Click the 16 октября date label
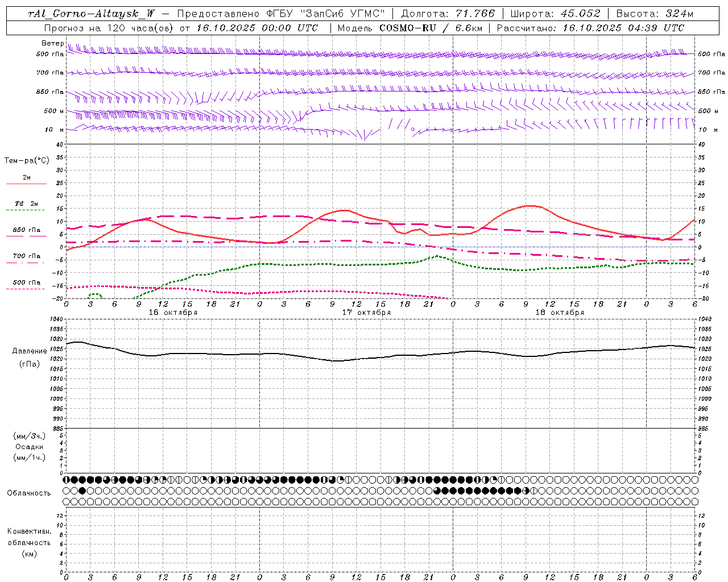The height and width of the screenshot is (582, 728). (x=173, y=313)
